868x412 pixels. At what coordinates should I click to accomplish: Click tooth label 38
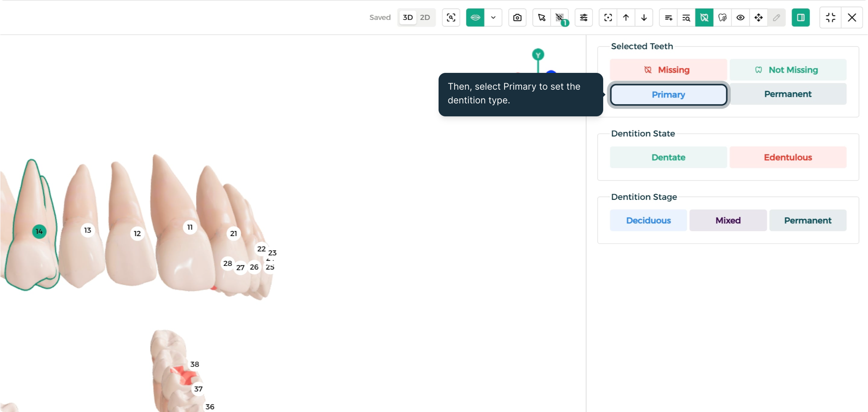pos(195,364)
